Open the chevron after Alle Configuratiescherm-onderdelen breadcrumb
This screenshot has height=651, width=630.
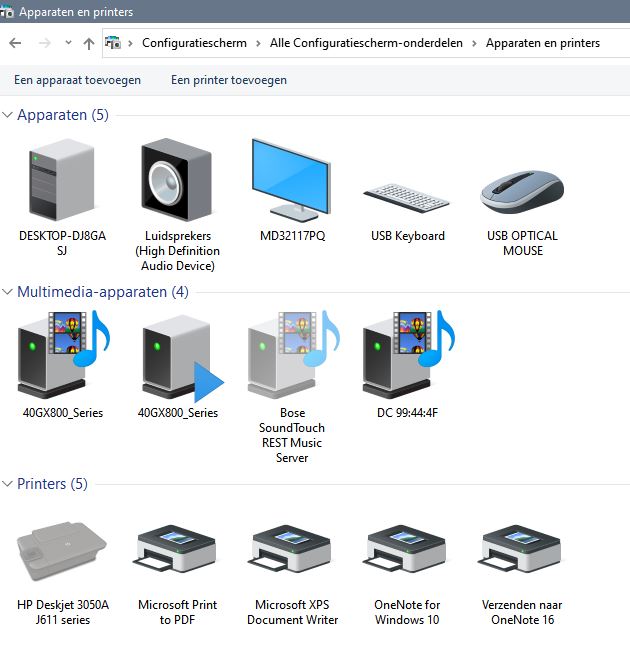click(x=474, y=43)
